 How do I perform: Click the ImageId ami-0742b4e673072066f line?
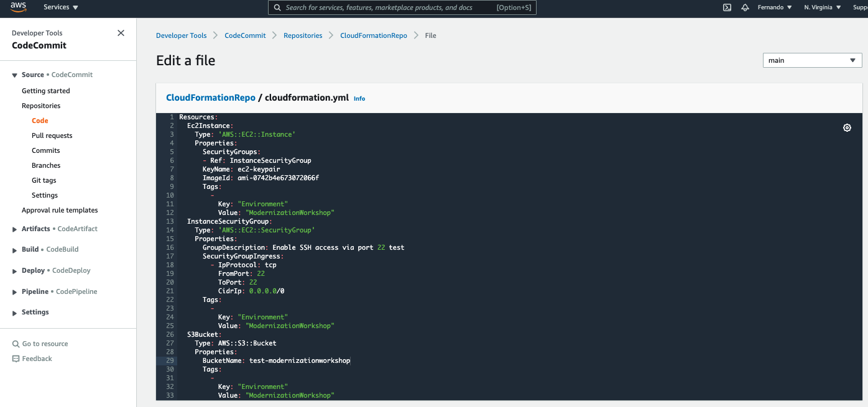pos(261,178)
